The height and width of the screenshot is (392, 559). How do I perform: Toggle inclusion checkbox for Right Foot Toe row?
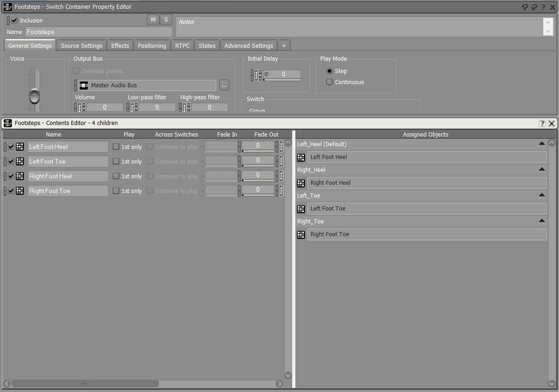coord(11,191)
